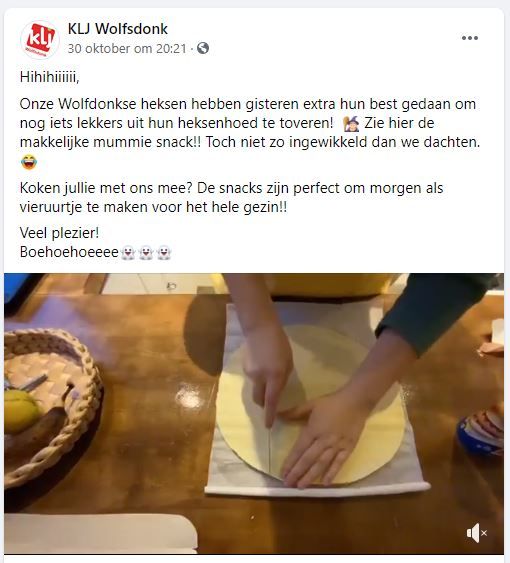
Task: Click the last ghost emoji
Action: point(164,252)
